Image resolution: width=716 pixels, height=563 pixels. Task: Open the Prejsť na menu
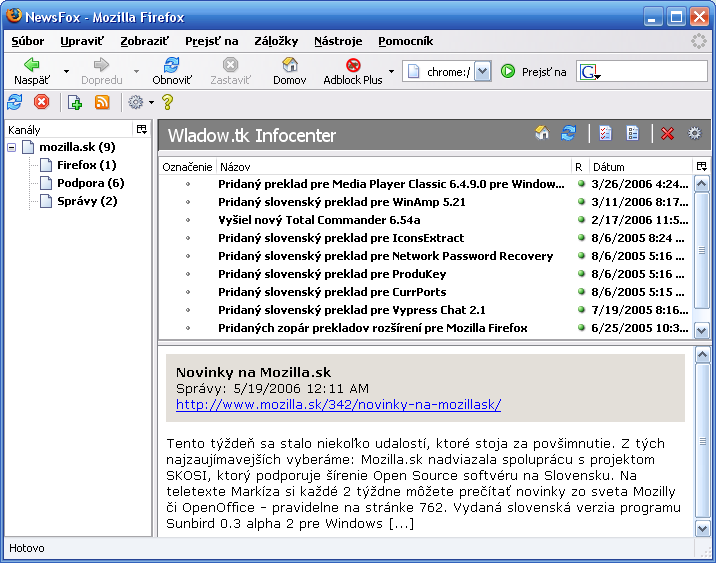click(x=211, y=41)
